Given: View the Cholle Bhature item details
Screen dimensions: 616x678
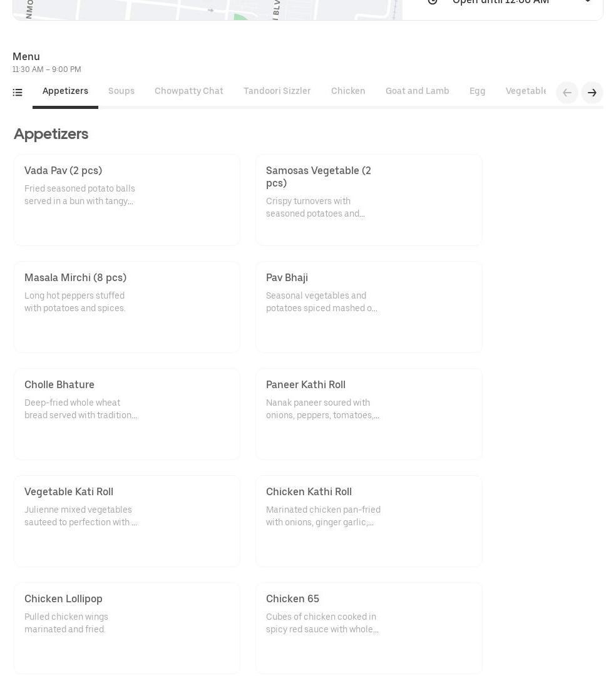Looking at the screenshot, I should click(126, 414).
